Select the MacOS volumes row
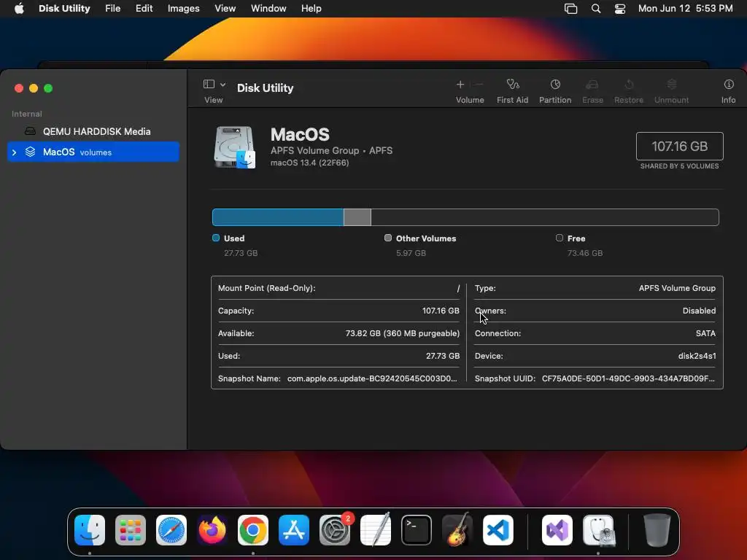The height and width of the screenshot is (560, 747). (93, 152)
